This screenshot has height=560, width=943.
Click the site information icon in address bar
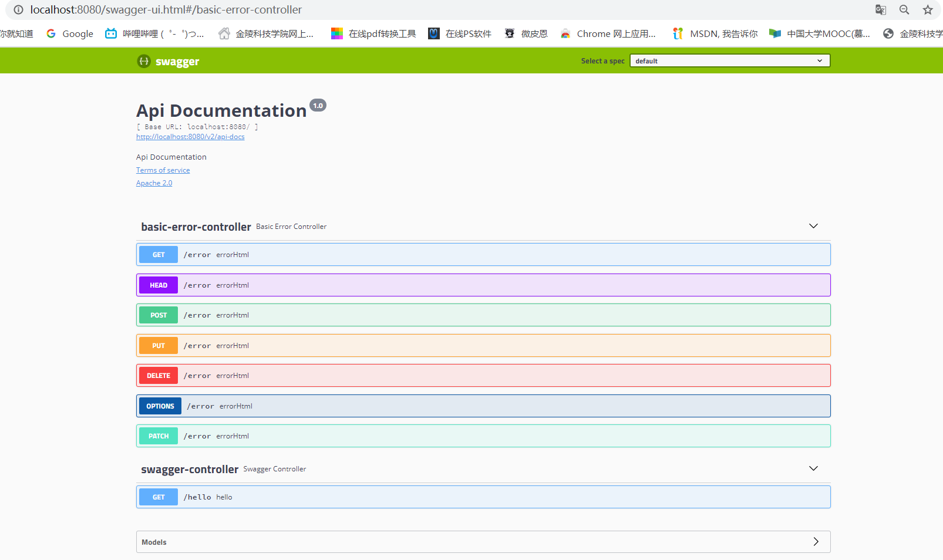pyautogui.click(x=18, y=9)
